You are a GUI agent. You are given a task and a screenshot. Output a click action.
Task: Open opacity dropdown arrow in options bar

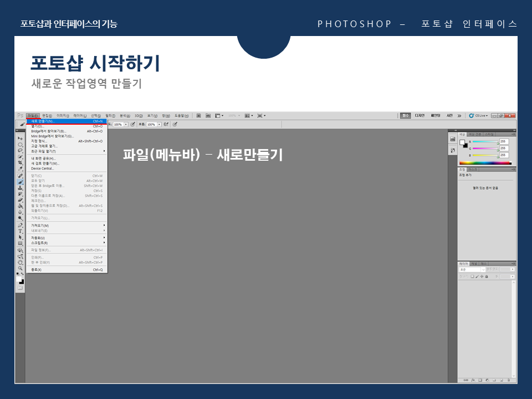(x=126, y=125)
